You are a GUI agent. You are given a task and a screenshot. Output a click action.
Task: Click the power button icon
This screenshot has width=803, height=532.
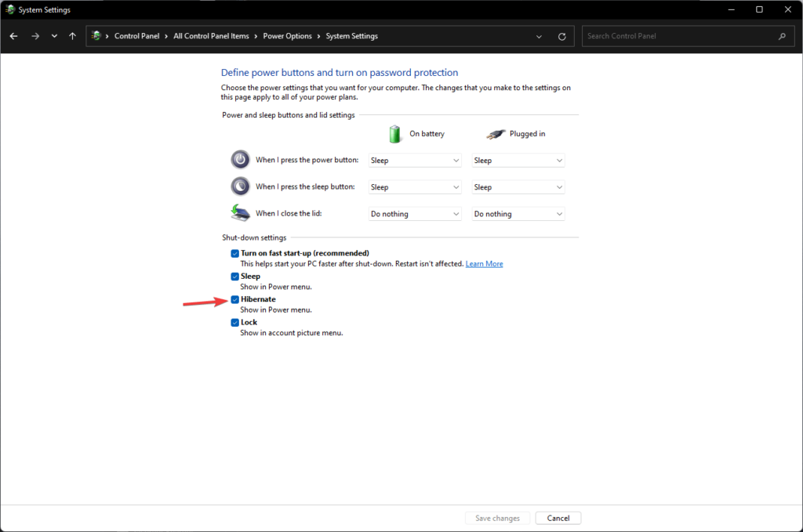pyautogui.click(x=240, y=160)
